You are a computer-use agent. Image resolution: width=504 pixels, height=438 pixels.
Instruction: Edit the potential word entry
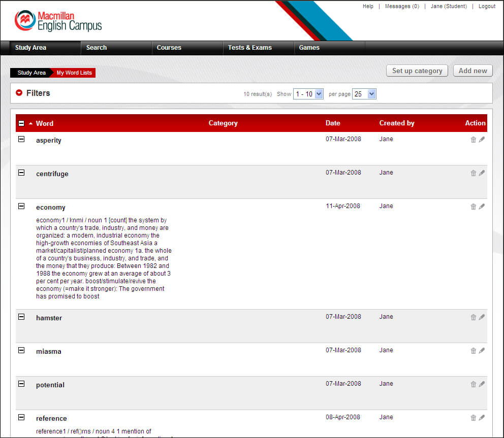pyautogui.click(x=482, y=384)
